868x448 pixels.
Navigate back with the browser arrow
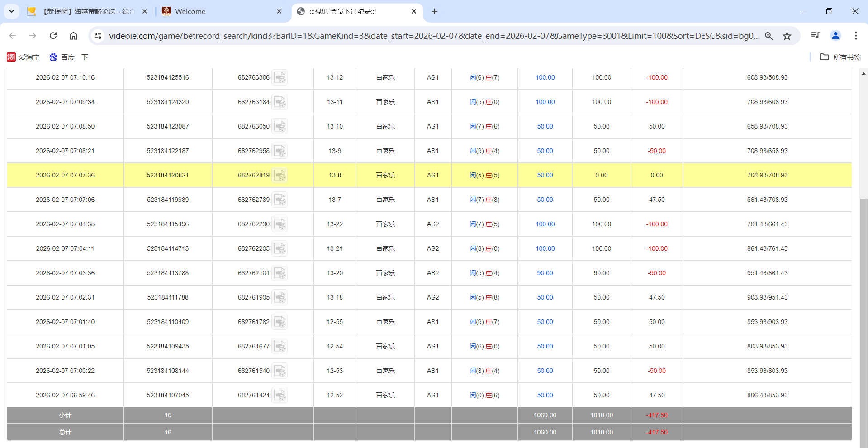[x=12, y=35]
